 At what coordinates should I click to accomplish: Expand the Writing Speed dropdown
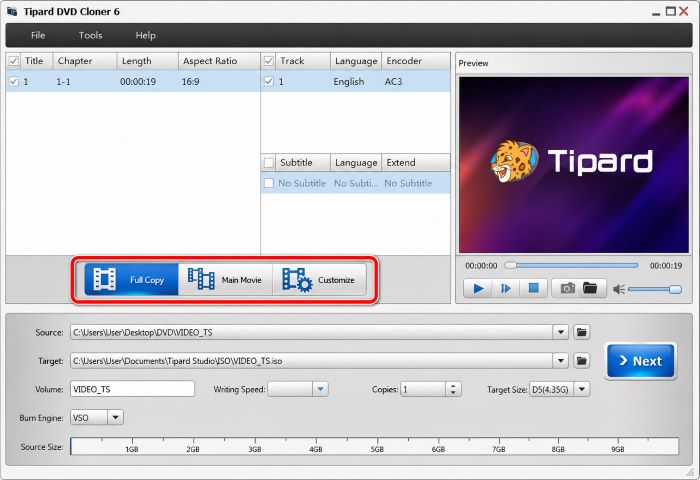click(x=320, y=389)
